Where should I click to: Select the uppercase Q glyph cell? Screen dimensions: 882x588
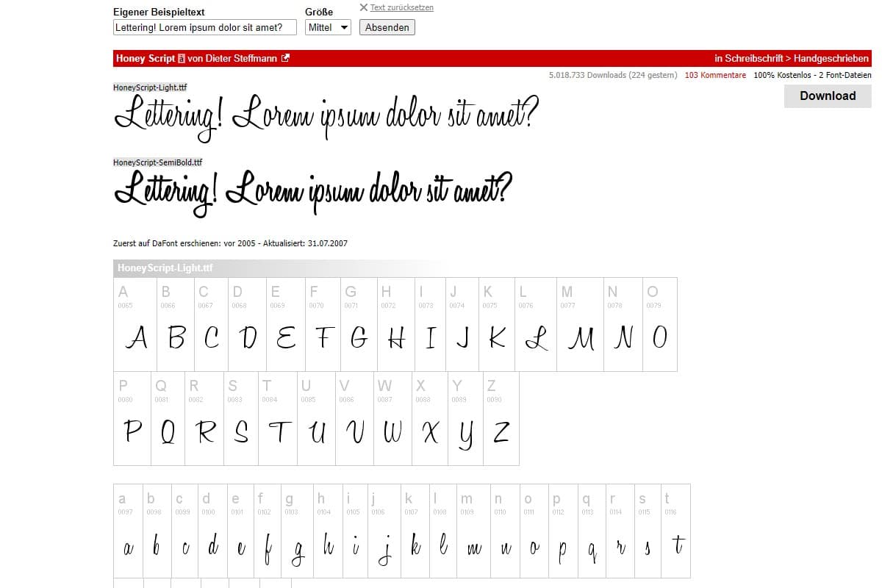[168, 419]
